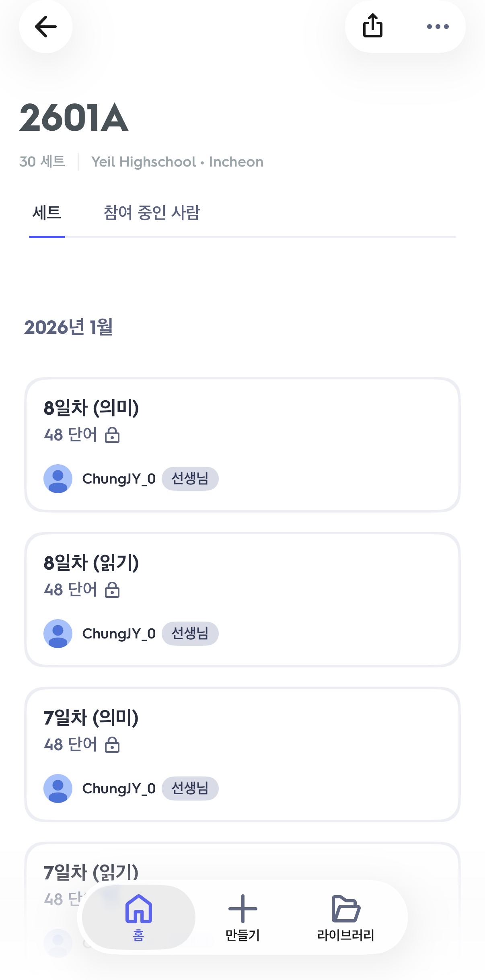Tap Yeil Highschool · Incheon school link
The height and width of the screenshot is (980, 485).
tap(177, 162)
